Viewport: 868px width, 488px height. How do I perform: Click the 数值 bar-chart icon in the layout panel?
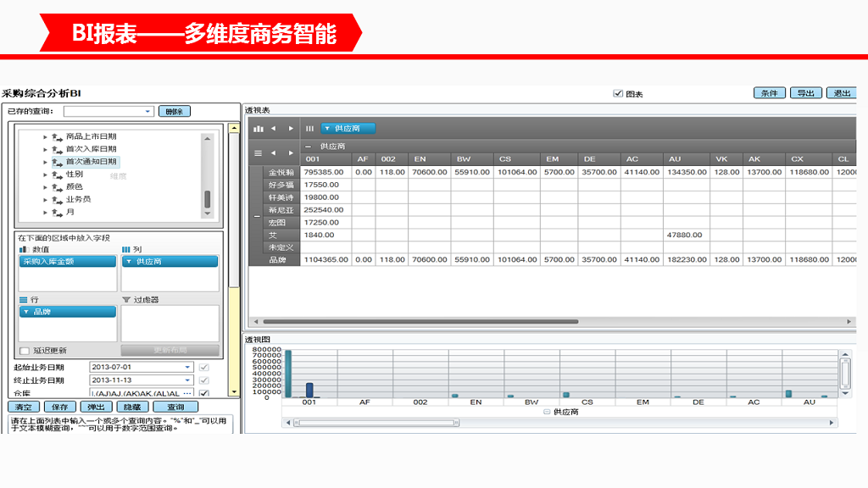pyautogui.click(x=22, y=251)
